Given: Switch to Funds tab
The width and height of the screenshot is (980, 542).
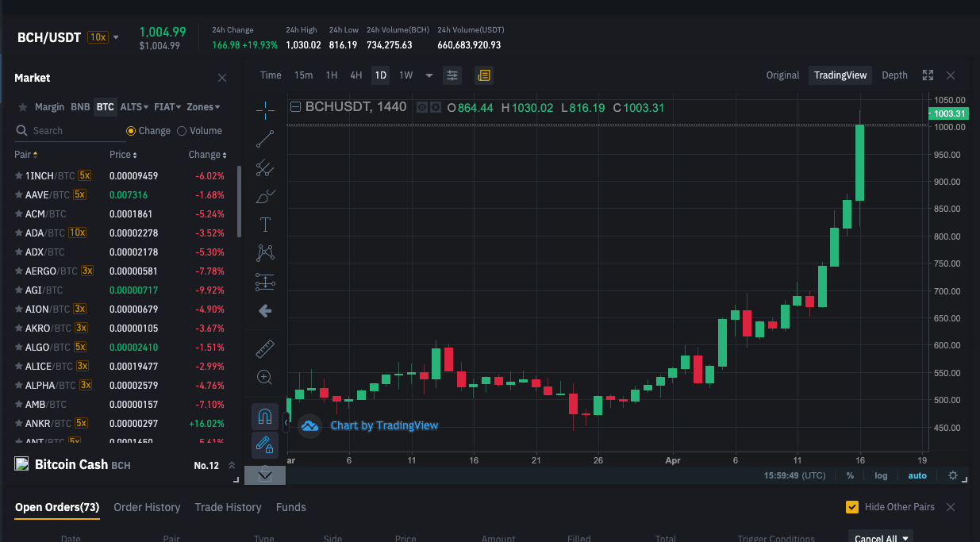Looking at the screenshot, I should coord(291,507).
